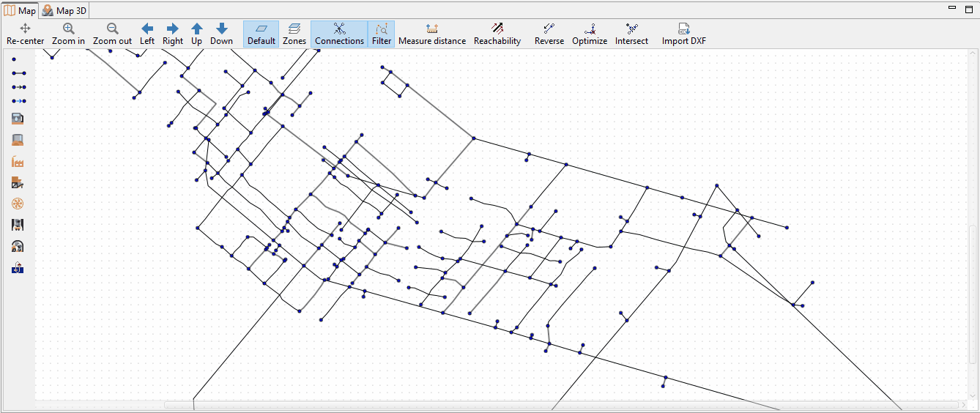Toggle the Default view mode
Screen dimensions: 980x413
[x=261, y=34]
